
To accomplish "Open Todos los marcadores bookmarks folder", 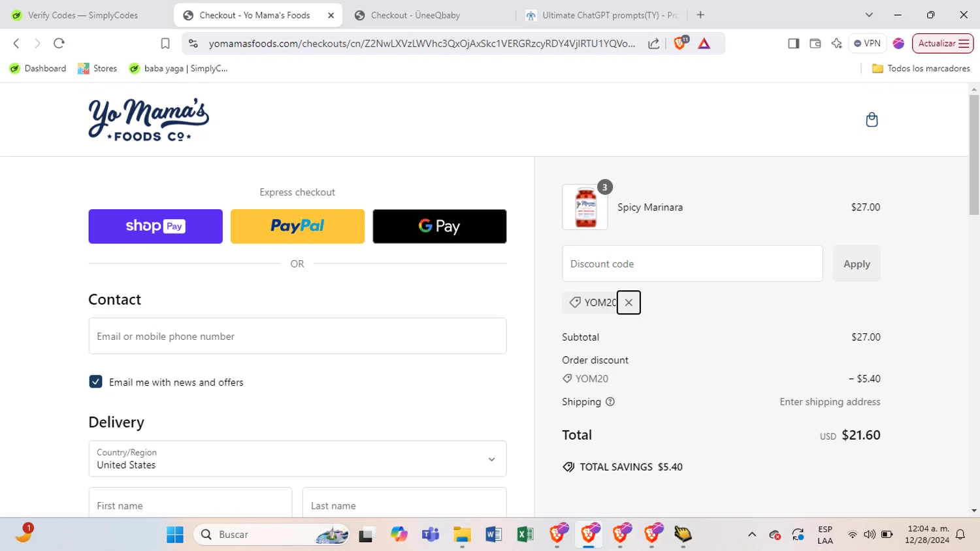I will (921, 69).
